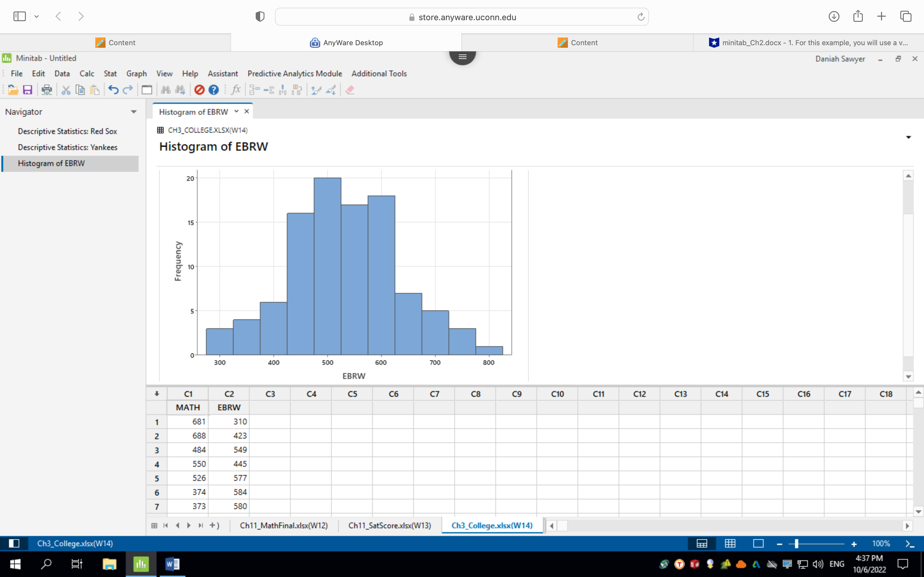This screenshot has width=924, height=577.
Task: Click the Open file folder icon
Action: (13, 90)
